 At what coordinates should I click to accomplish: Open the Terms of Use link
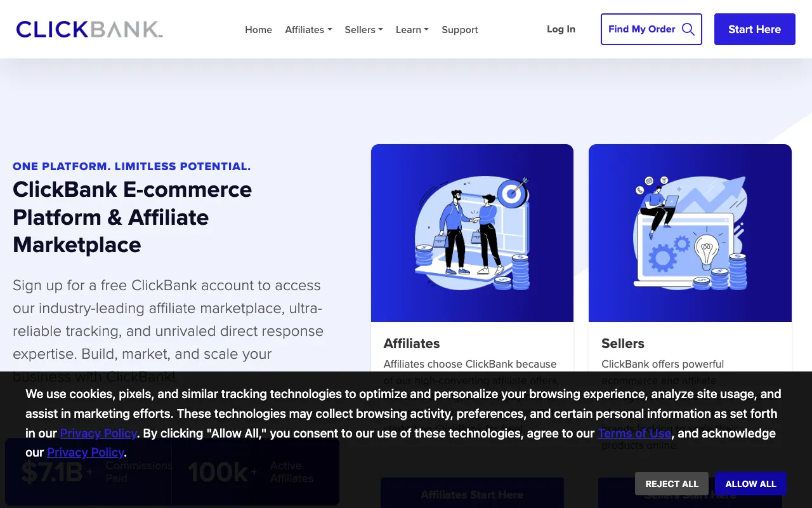click(634, 433)
